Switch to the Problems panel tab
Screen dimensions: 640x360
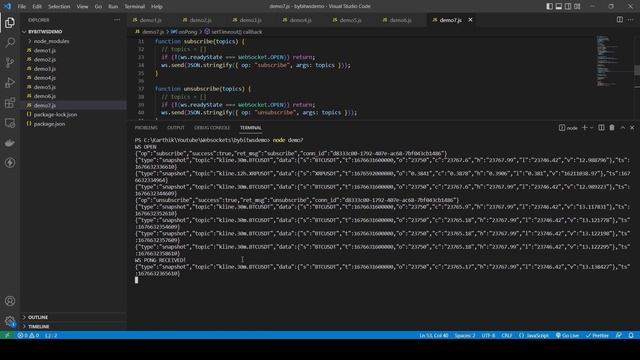click(x=146, y=128)
